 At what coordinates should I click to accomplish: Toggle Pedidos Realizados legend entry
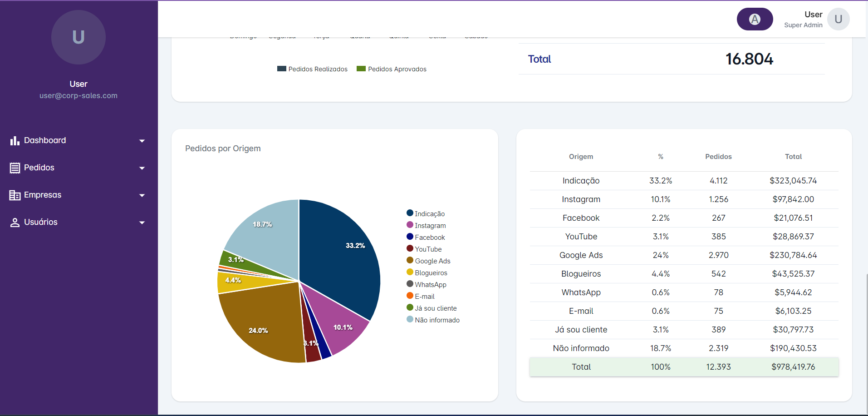pyautogui.click(x=312, y=69)
